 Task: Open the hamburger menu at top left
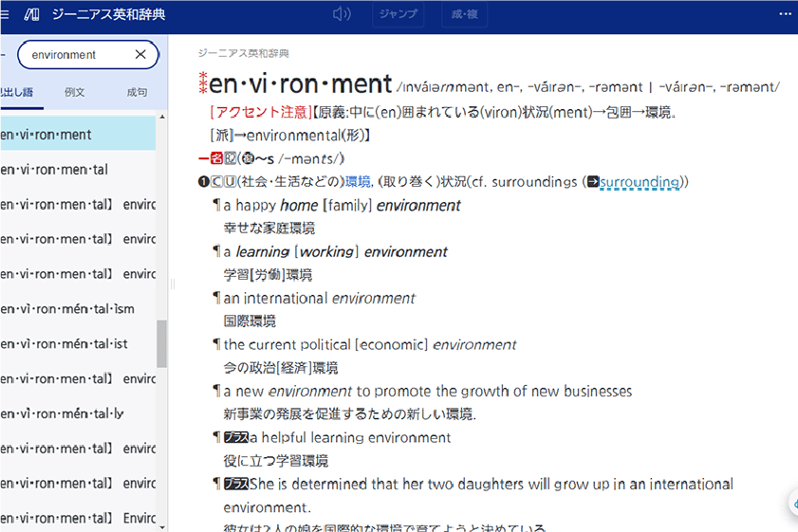pyautogui.click(x=5, y=14)
